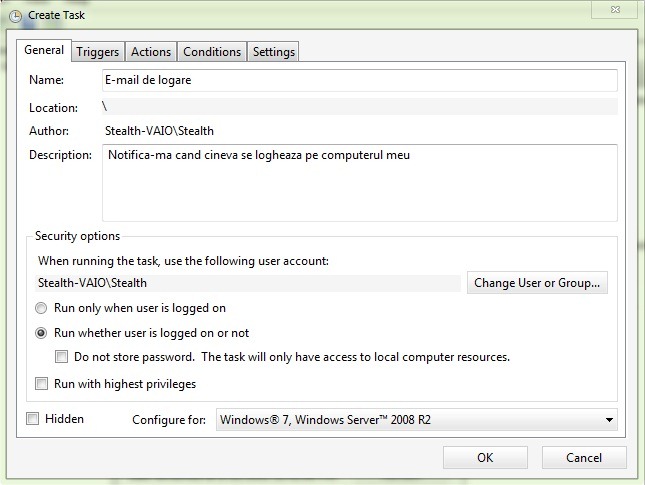Enable Do not store password checkbox
This screenshot has height=485, width=645.
(x=61, y=357)
